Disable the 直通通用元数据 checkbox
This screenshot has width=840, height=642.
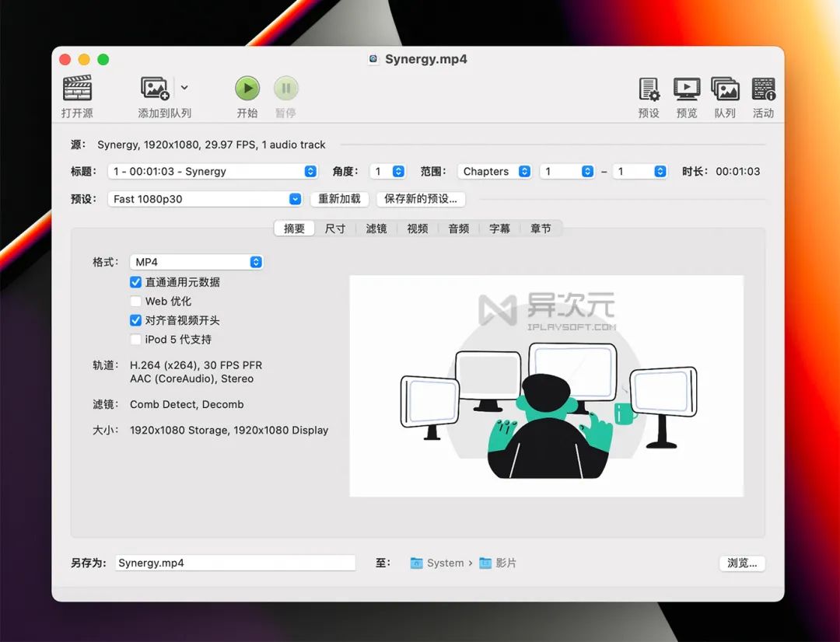pyautogui.click(x=135, y=282)
